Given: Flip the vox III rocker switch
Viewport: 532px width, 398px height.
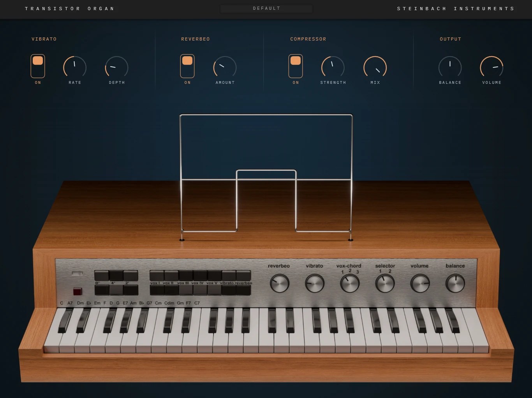Looking at the screenshot, I should click(x=186, y=283).
